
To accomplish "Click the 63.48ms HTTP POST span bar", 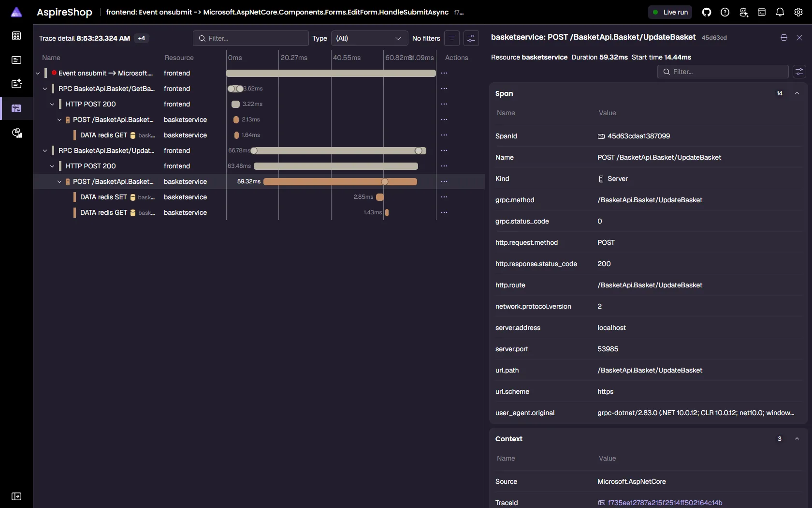I will 336,166.
